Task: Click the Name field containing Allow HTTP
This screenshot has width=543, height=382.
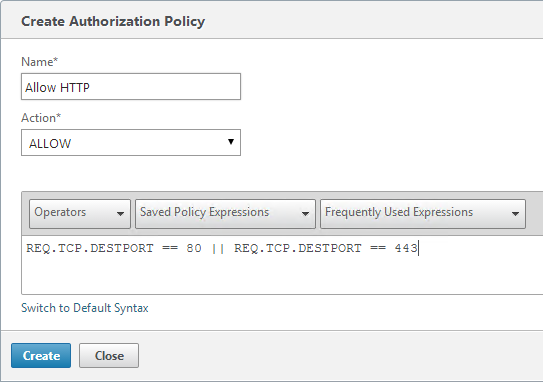Action: [x=131, y=87]
